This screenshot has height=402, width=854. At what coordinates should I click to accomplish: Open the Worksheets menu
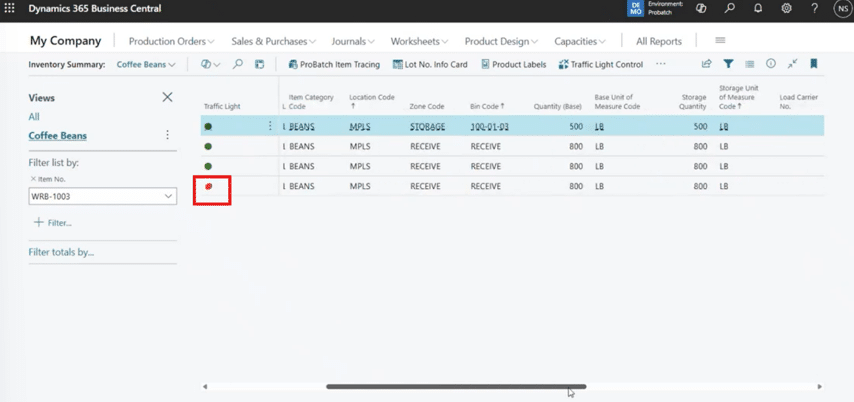419,41
